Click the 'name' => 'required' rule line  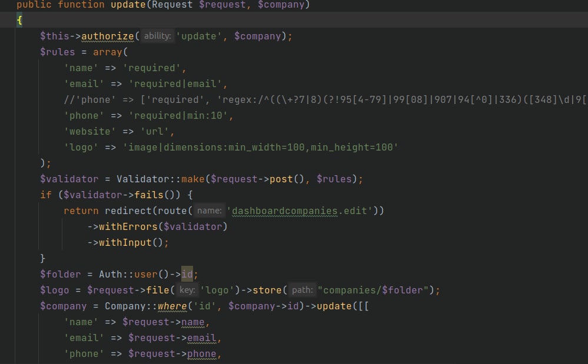click(x=125, y=68)
